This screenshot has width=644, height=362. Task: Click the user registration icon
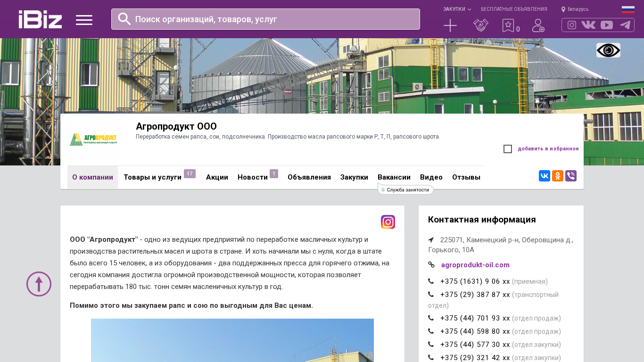[x=538, y=25]
